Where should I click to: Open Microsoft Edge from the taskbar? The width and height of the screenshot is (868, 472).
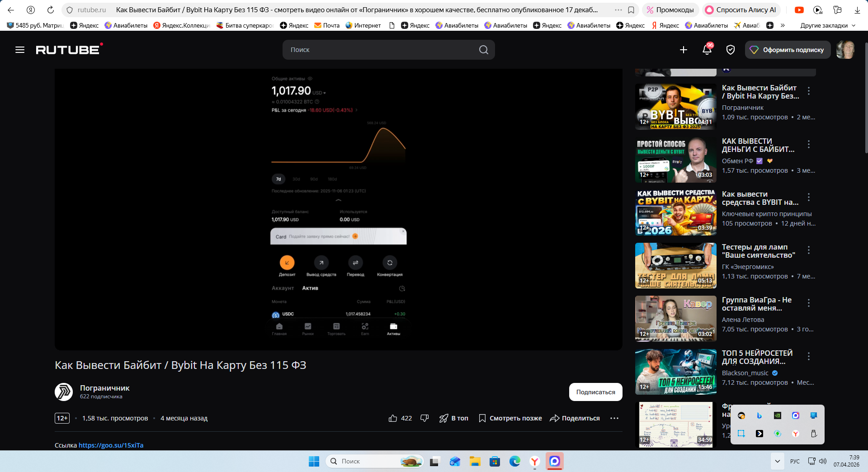(x=515, y=461)
